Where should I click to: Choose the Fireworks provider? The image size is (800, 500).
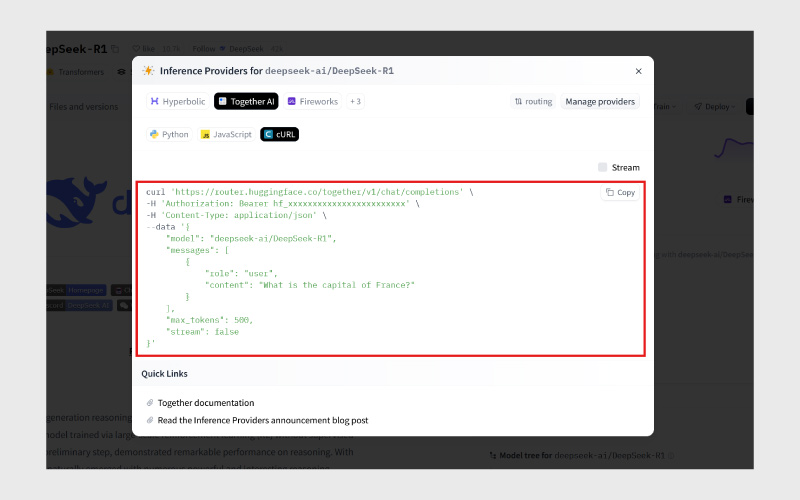coord(313,101)
